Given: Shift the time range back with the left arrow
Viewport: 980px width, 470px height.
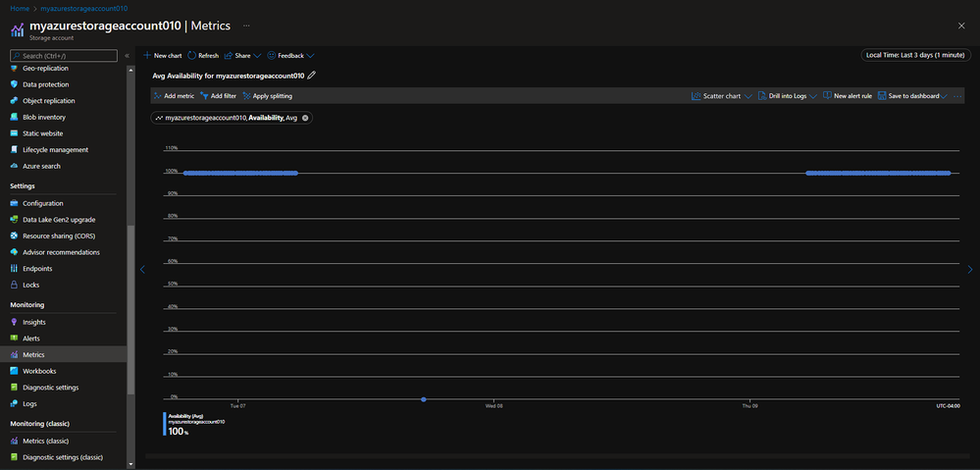Looking at the screenshot, I should pos(142,270).
